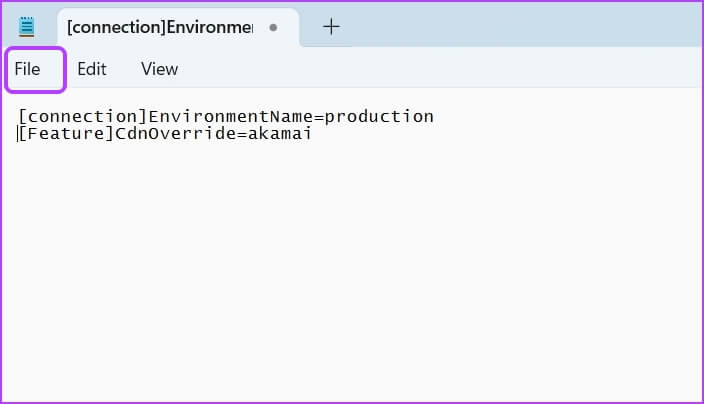Open the Edit menu
This screenshot has height=404, width=704.
[x=92, y=69]
